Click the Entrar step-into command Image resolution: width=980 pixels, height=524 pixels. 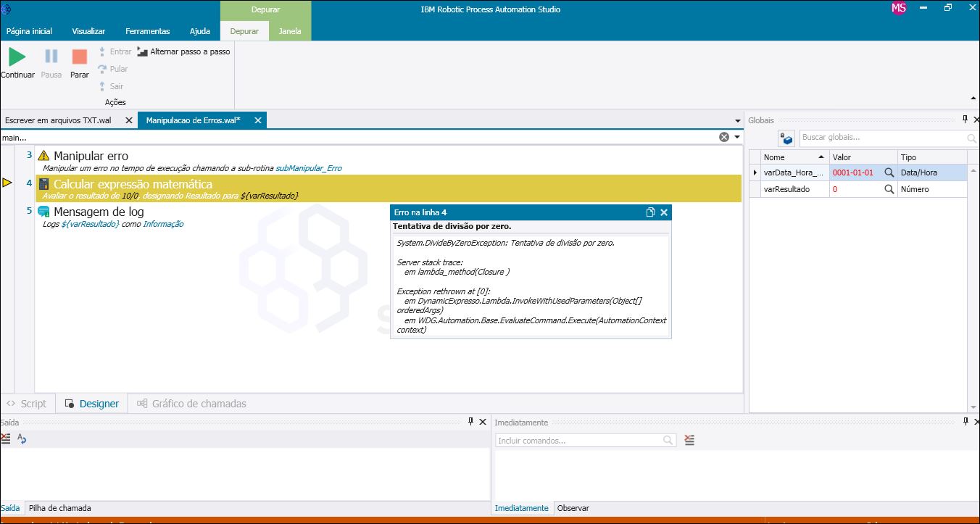pos(115,51)
